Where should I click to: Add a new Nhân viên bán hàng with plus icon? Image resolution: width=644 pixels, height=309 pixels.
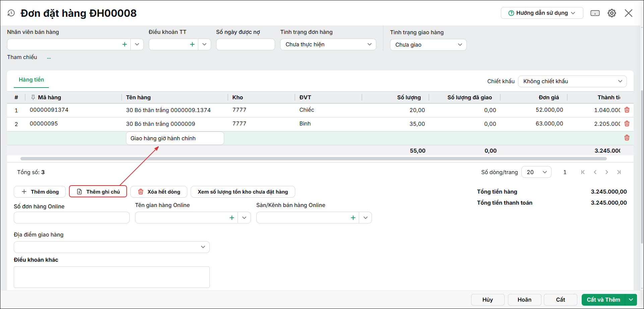(125, 44)
